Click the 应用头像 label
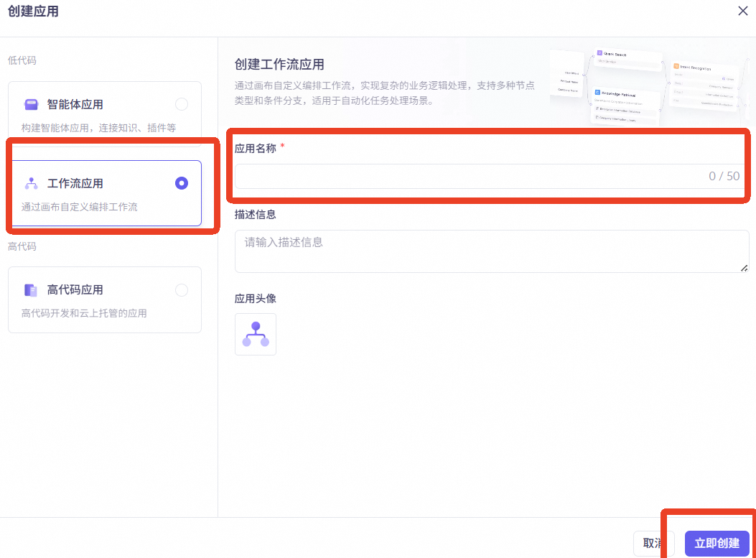 click(255, 299)
